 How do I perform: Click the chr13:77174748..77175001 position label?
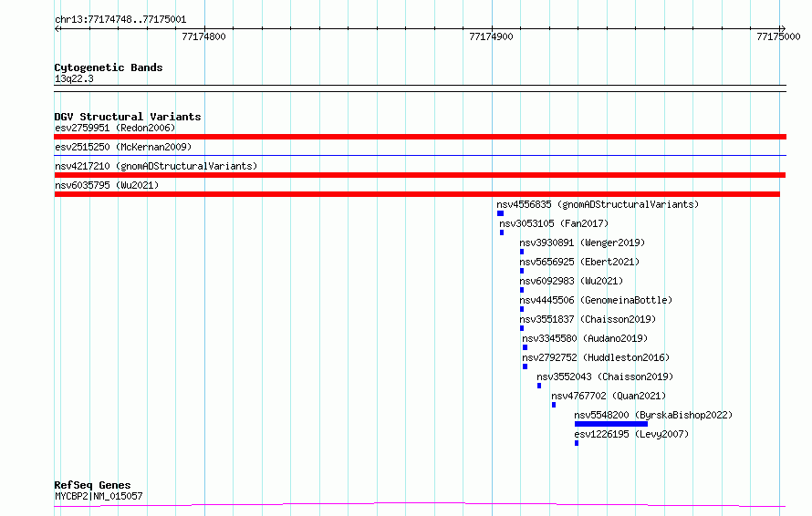[x=120, y=20]
